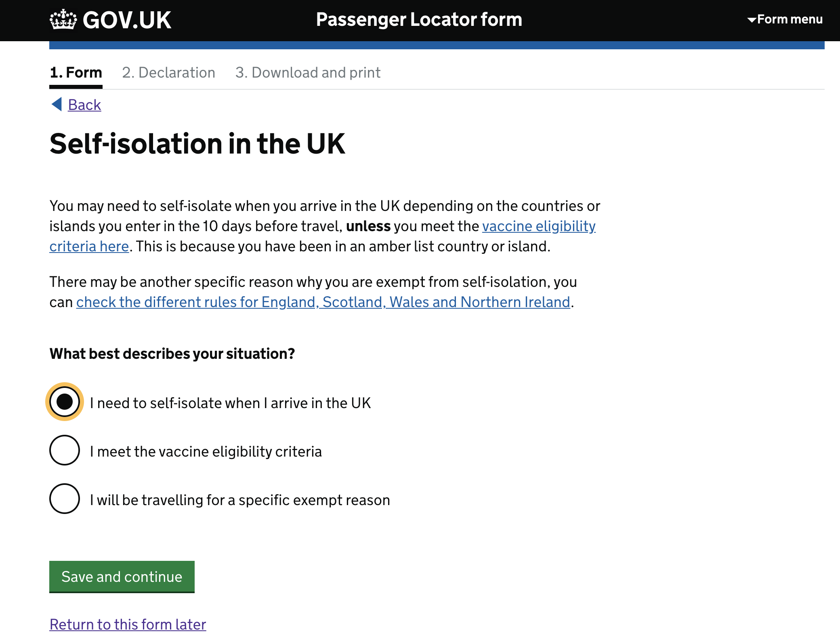Click the 'vaccine eligibility criteria' option label
The image size is (840, 636).
206,452
